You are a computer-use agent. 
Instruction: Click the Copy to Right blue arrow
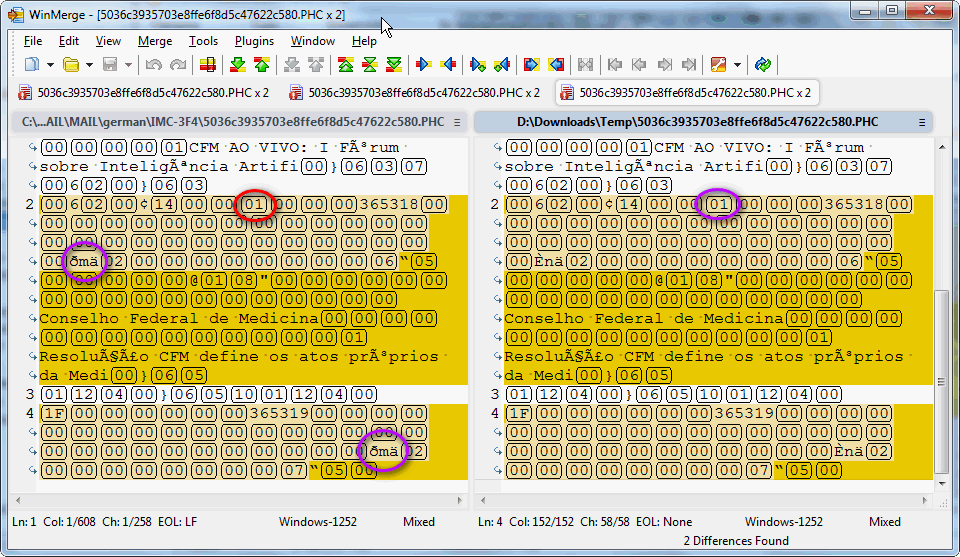[424, 65]
